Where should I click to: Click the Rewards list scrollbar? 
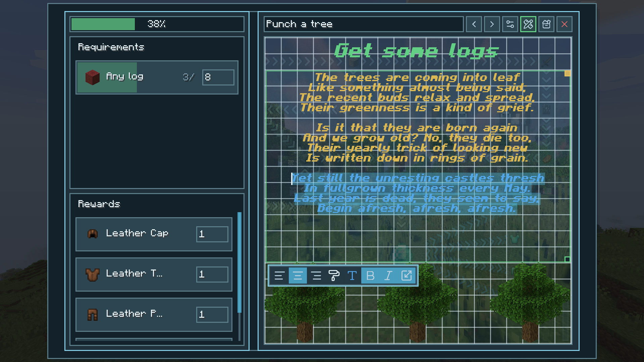click(x=239, y=262)
